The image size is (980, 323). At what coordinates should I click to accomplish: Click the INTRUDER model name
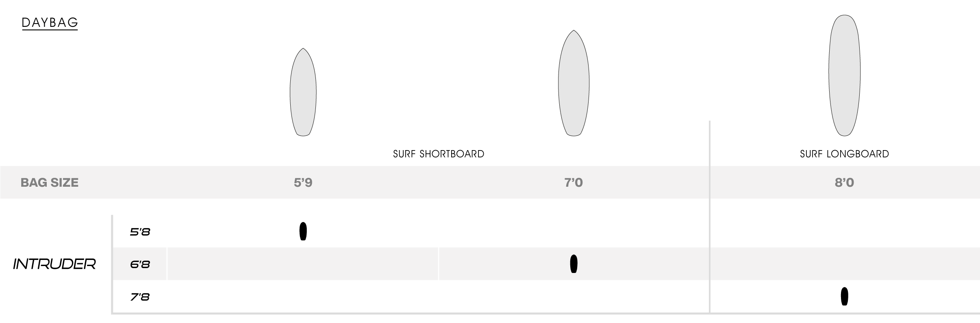(x=54, y=264)
